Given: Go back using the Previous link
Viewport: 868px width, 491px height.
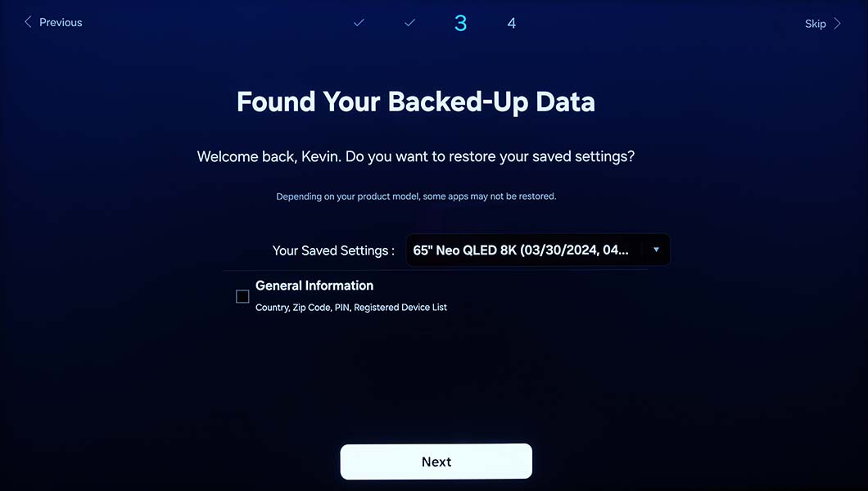Looking at the screenshot, I should click(x=53, y=21).
